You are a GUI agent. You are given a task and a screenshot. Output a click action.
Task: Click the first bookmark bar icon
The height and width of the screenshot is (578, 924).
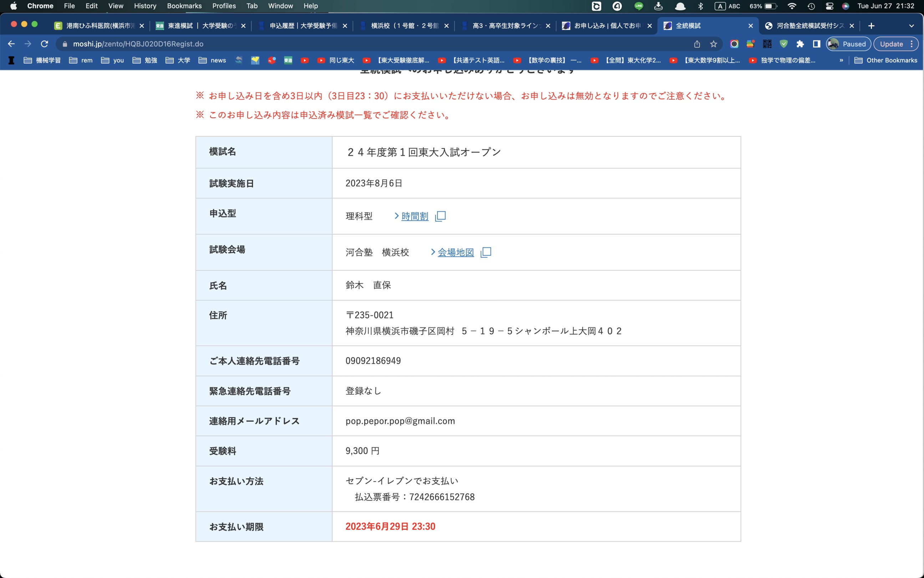click(11, 60)
